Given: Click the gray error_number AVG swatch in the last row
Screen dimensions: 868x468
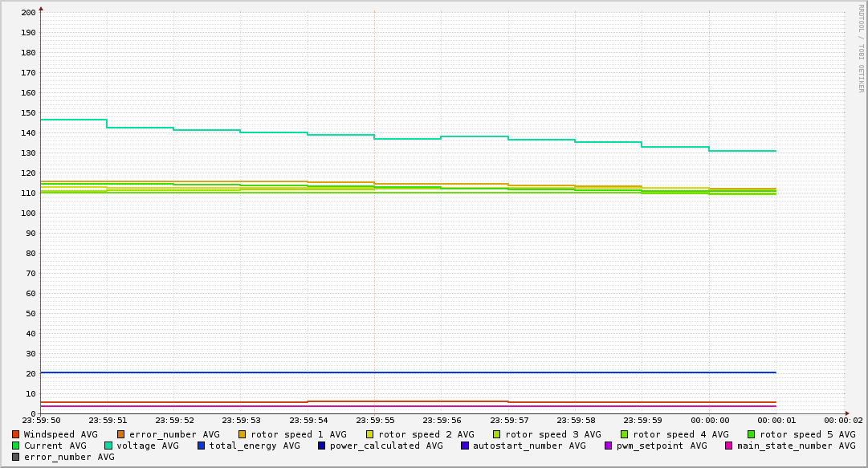Looking at the screenshot, I should point(15,457).
